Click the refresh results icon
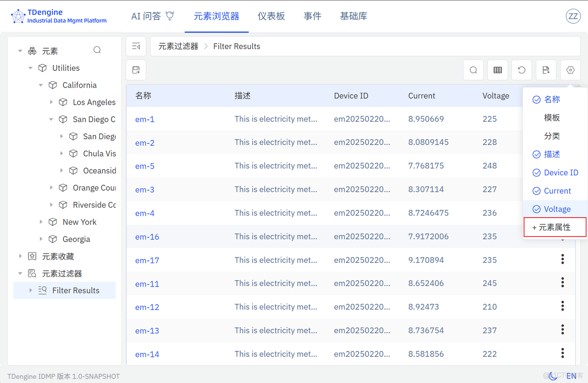Screen dimensions: 588x383 pos(522,70)
